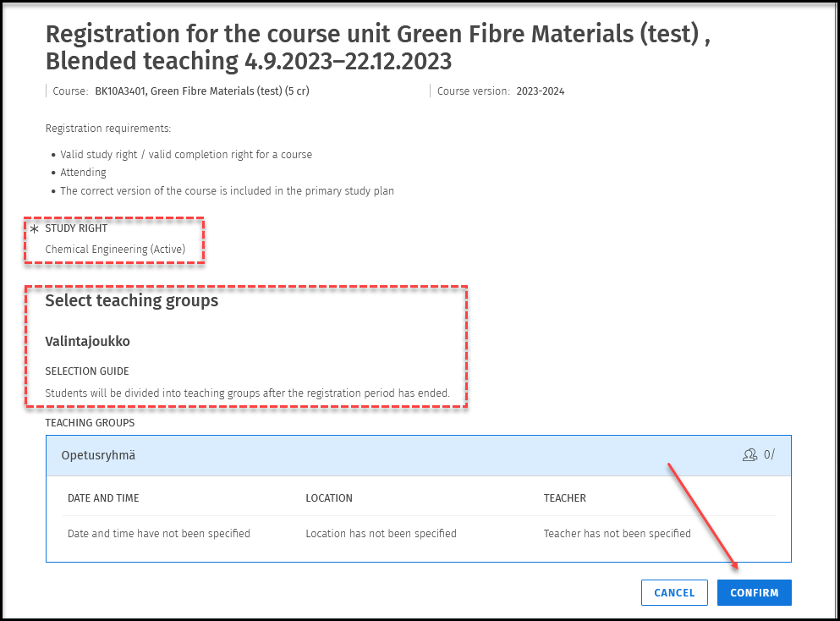Screen dimensions: 840x621
Task: Click 'Teacher has not been specified' text
Action: pyautogui.click(x=617, y=534)
